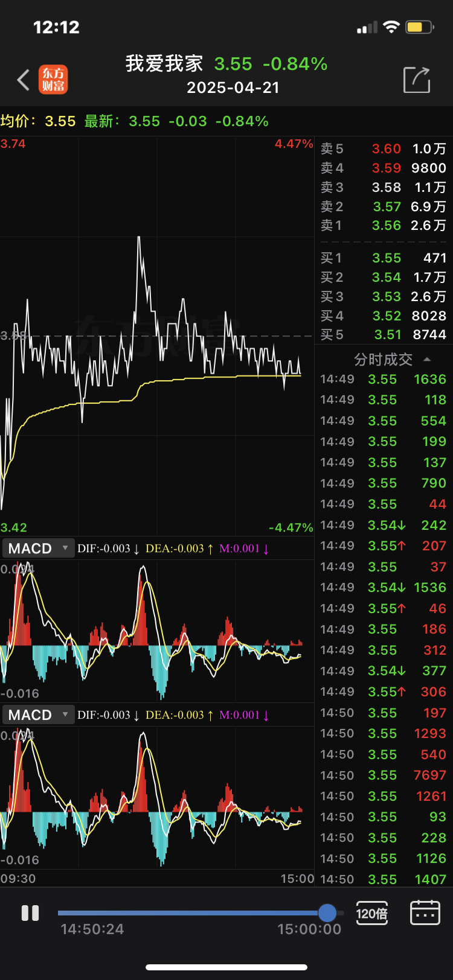The width and height of the screenshot is (453, 980).
Task: Tap the Wi-Fi status icon
Action: (391, 27)
